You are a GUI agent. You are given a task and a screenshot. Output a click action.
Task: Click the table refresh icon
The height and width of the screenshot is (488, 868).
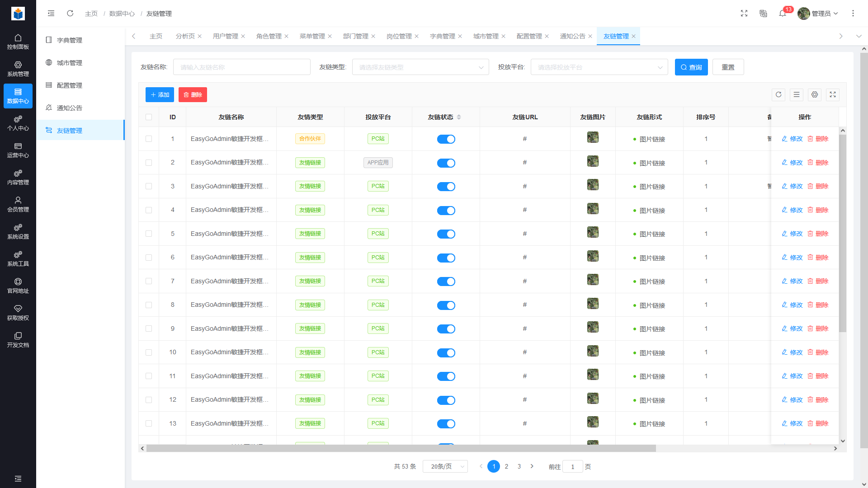[x=778, y=94]
